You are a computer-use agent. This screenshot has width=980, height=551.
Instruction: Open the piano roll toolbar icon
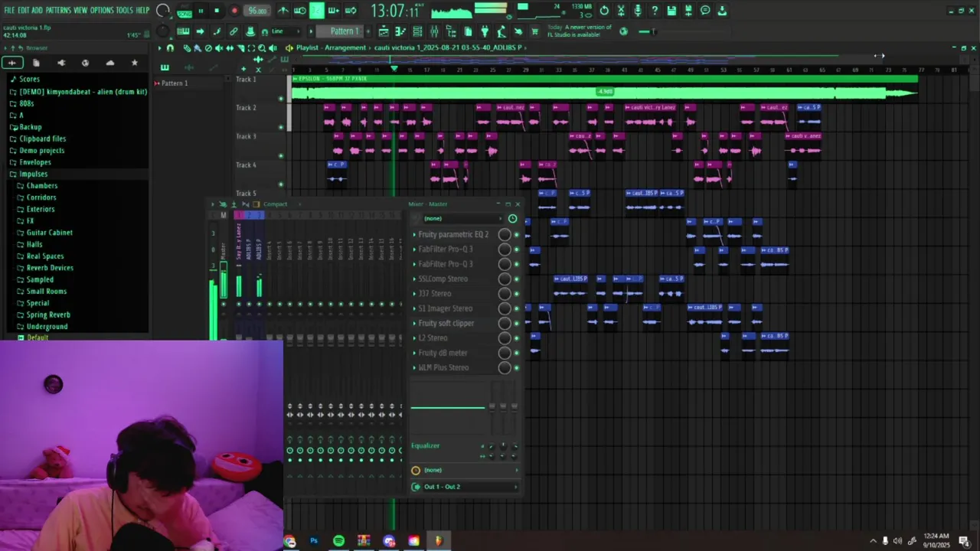[x=400, y=31]
